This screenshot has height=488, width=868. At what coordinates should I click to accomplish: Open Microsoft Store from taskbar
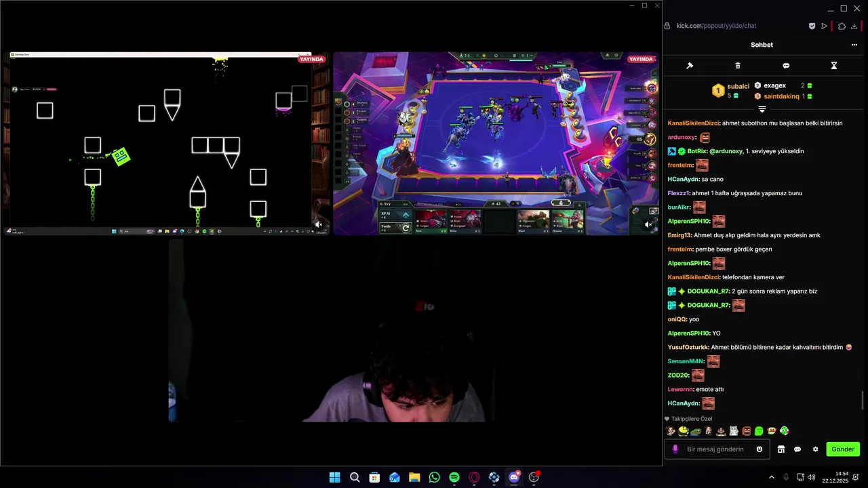click(374, 477)
